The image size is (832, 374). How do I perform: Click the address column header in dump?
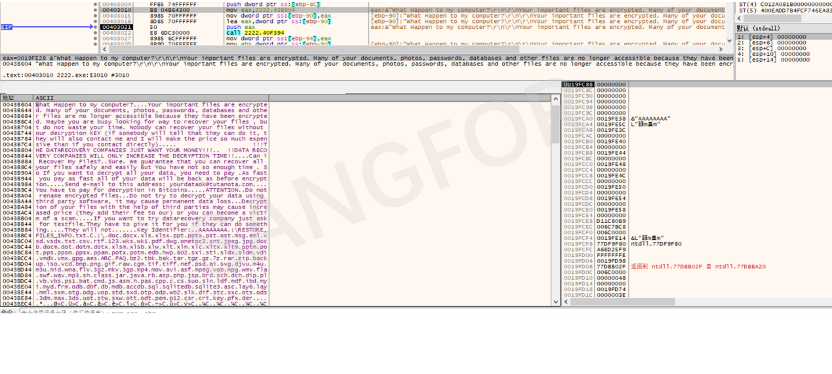click(x=17, y=98)
